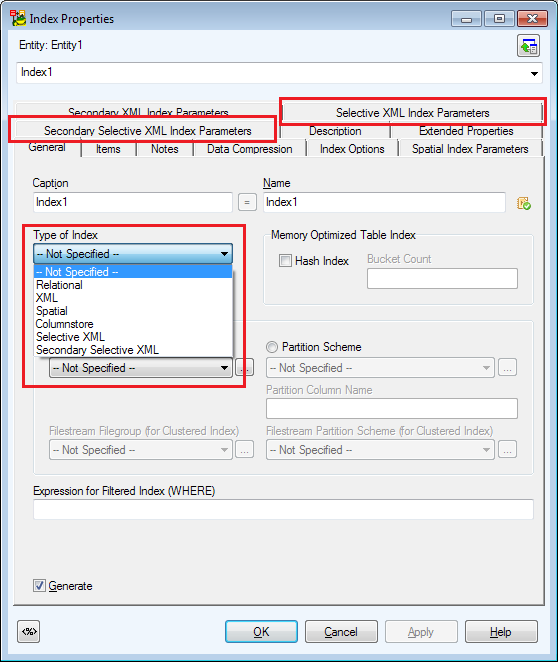This screenshot has width=558, height=662.
Task: Click the Expression for Filtered Index field
Action: (x=283, y=509)
